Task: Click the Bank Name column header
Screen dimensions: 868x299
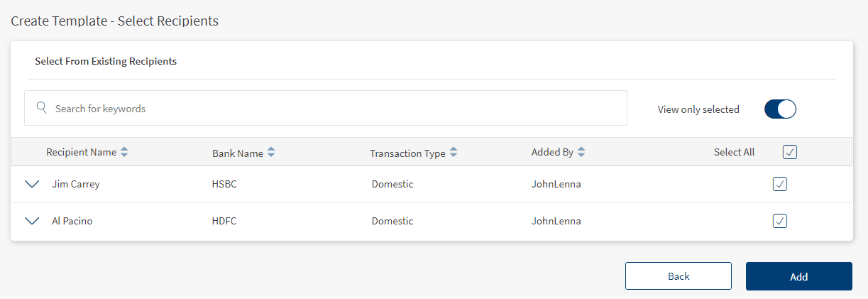Action: point(237,153)
